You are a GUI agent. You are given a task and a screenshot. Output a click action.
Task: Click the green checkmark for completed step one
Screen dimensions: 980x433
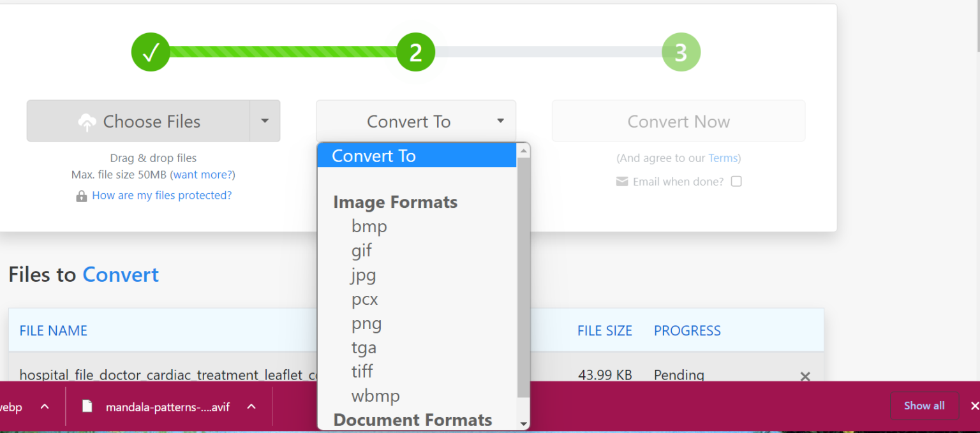(151, 52)
